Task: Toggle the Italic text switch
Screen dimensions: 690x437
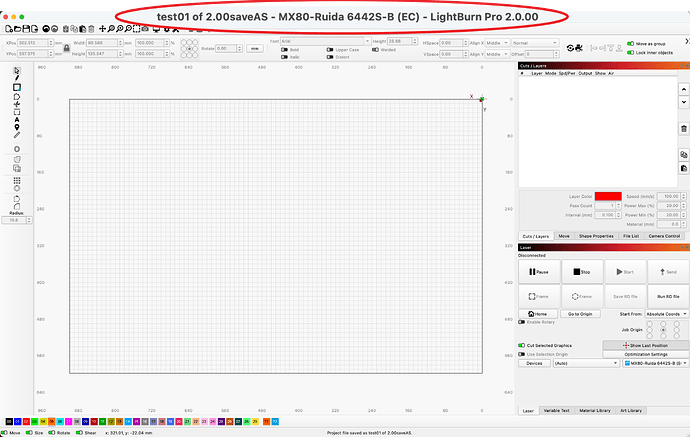Action: click(284, 57)
